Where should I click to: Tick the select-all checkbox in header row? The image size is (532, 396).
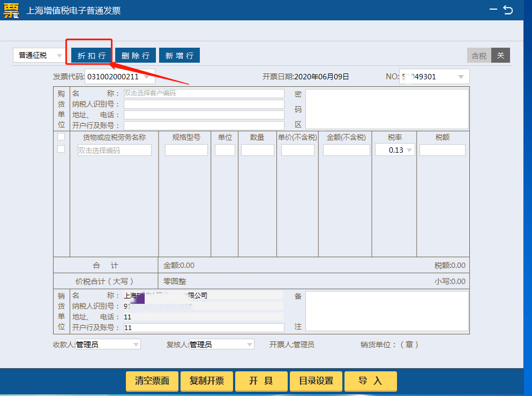(61, 137)
